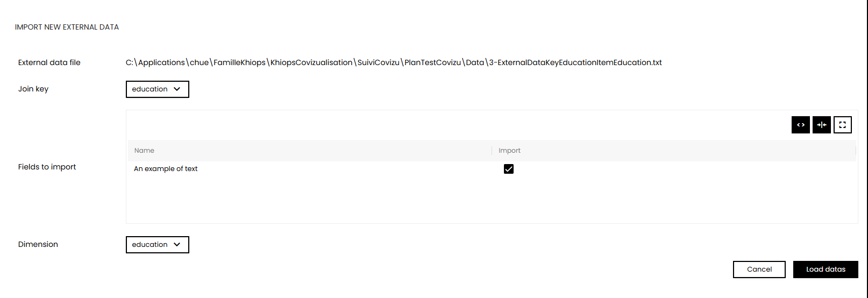868x298 pixels.
Task: Click the External data file label
Action: click(49, 62)
